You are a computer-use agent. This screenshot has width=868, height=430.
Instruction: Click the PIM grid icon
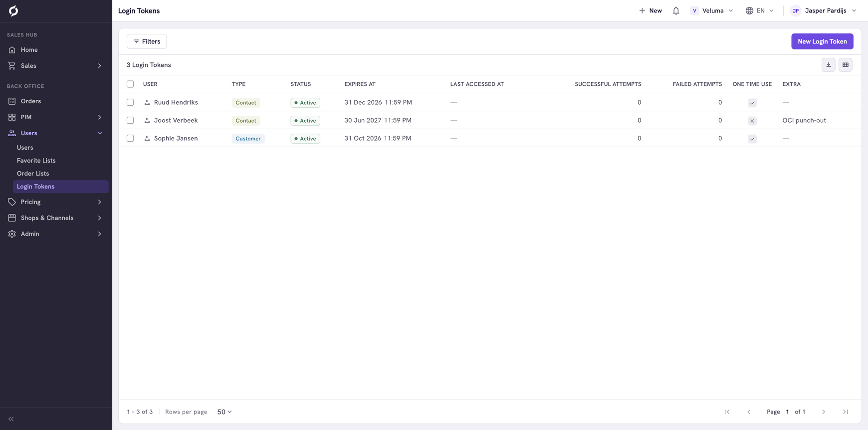click(x=12, y=117)
